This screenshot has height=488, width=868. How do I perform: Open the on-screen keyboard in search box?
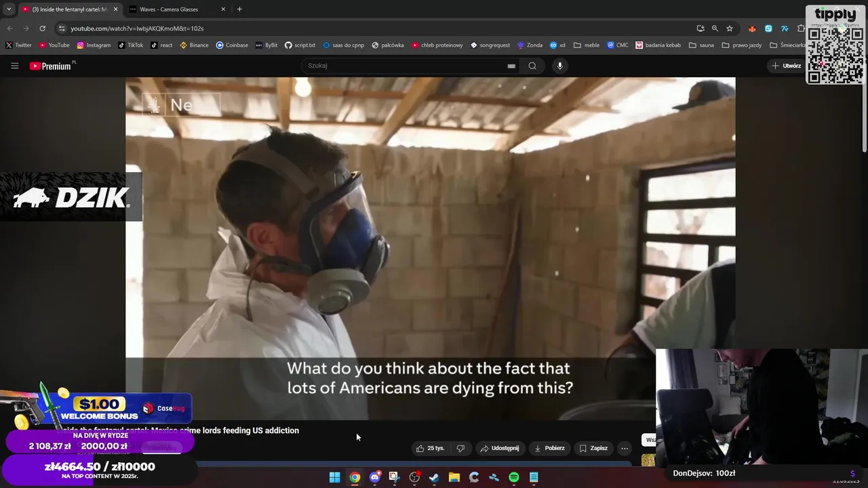(x=511, y=66)
